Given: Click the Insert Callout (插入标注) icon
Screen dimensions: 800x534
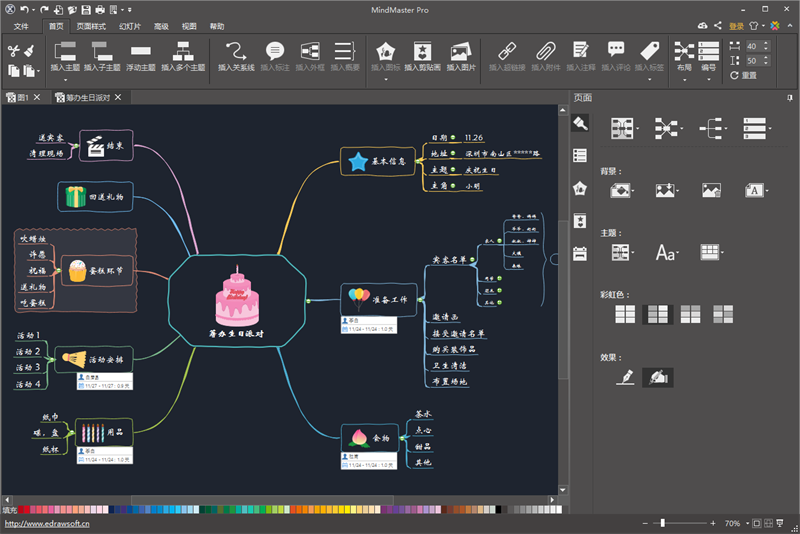Looking at the screenshot, I should (275, 51).
